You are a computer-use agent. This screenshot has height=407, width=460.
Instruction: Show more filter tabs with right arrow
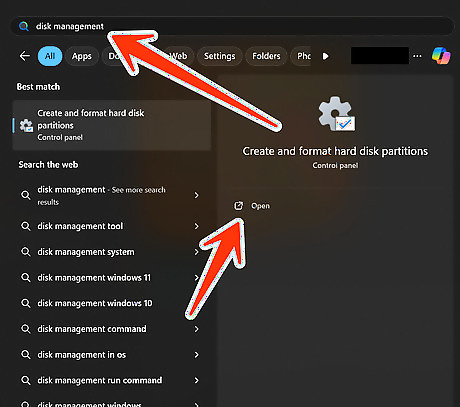326,56
